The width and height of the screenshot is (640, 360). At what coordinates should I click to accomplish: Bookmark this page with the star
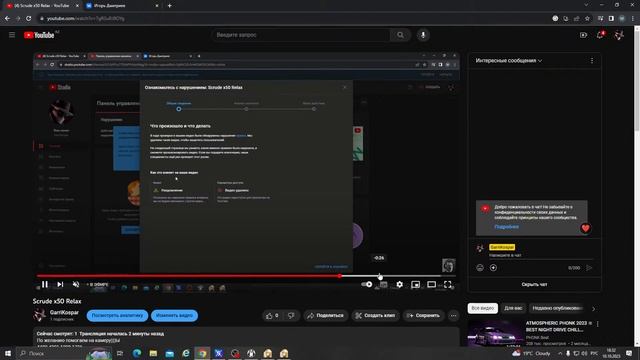pos(587,18)
